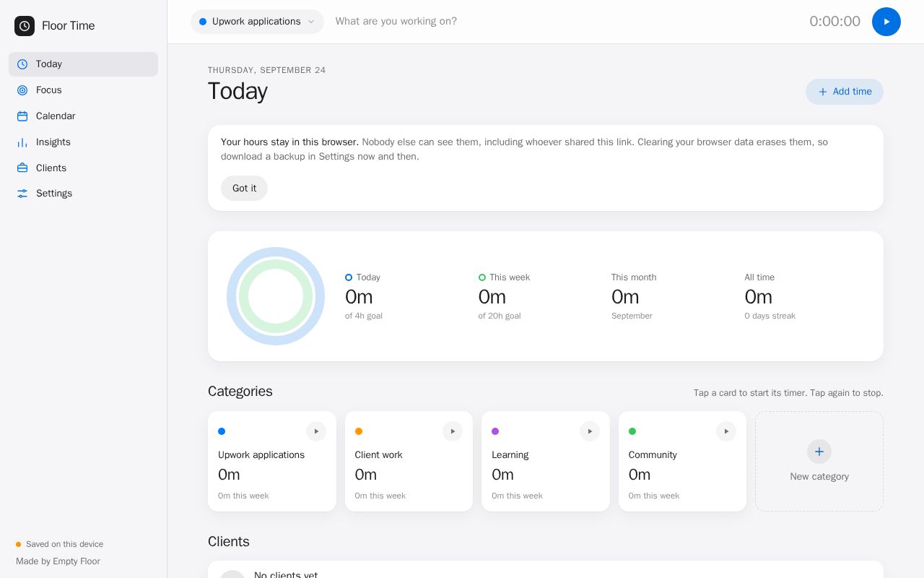Click the Today clock icon in sidebar
Screen dimensions: 924x578
click(x=22, y=64)
